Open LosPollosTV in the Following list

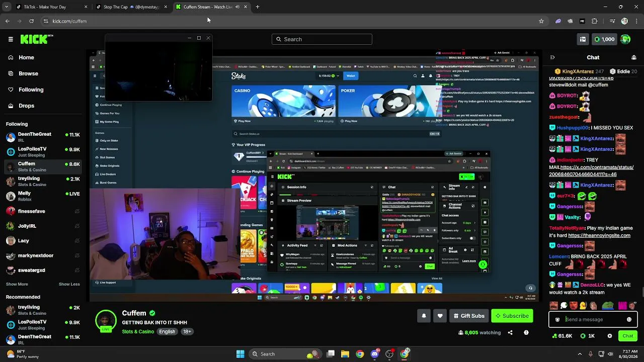(43, 151)
